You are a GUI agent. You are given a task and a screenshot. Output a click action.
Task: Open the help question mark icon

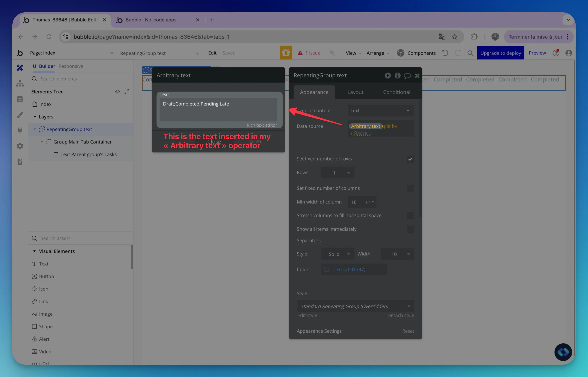[x=556, y=53]
